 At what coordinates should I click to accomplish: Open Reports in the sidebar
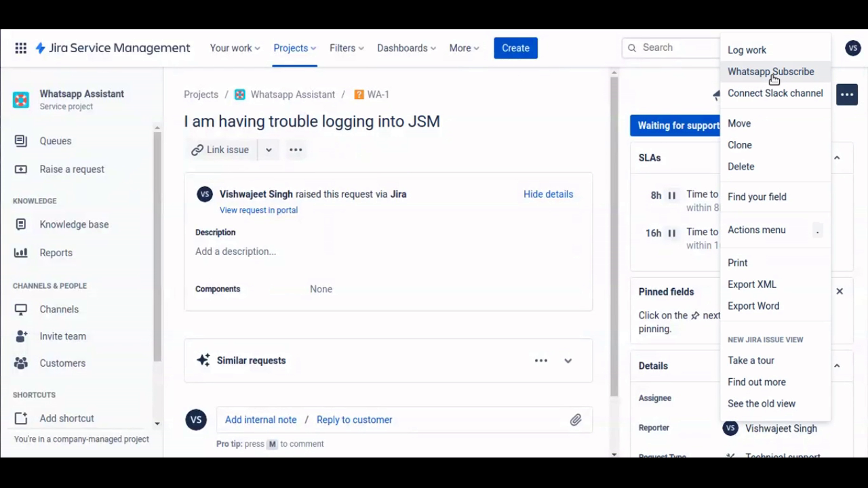click(x=56, y=253)
